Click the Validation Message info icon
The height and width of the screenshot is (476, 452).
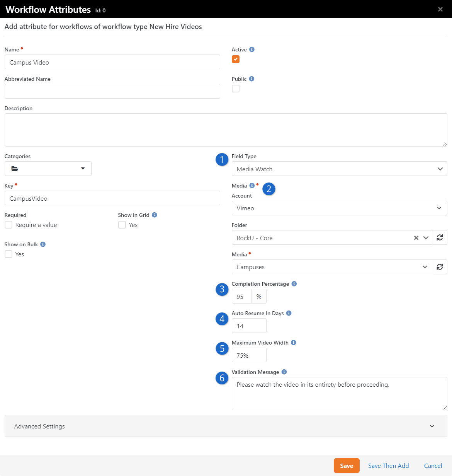coord(284,372)
